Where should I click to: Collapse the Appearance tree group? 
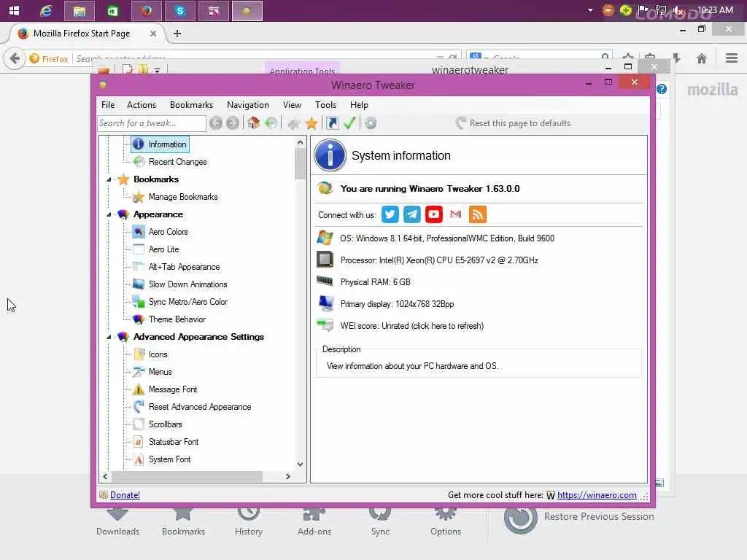click(x=109, y=215)
